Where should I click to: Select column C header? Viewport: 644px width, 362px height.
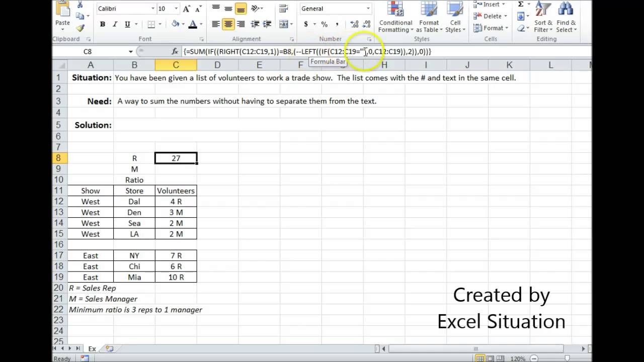(176, 65)
